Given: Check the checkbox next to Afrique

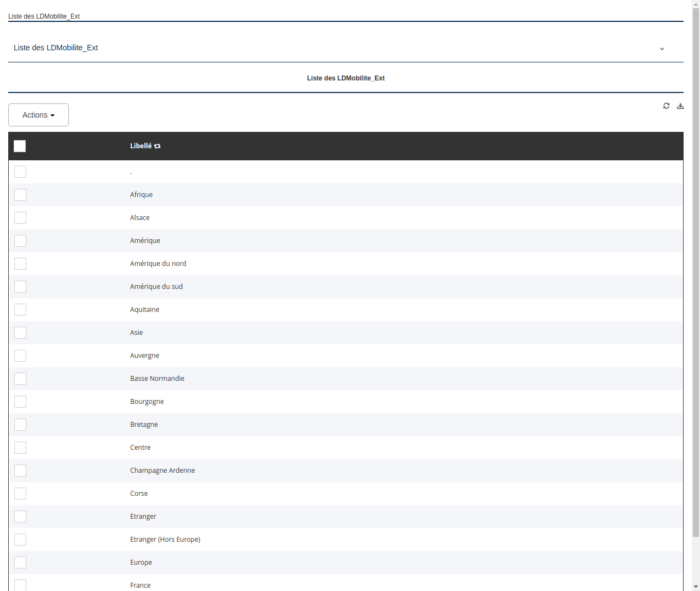Looking at the screenshot, I should [20, 195].
